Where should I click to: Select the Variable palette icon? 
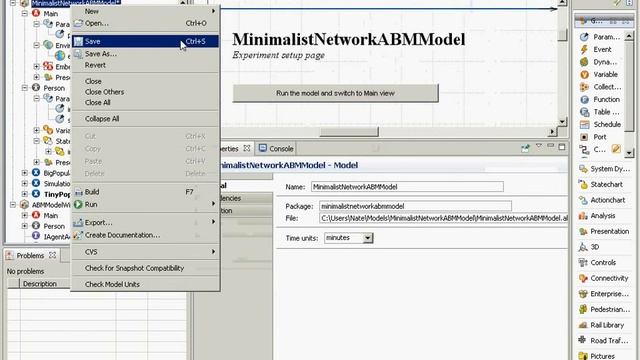point(584,74)
